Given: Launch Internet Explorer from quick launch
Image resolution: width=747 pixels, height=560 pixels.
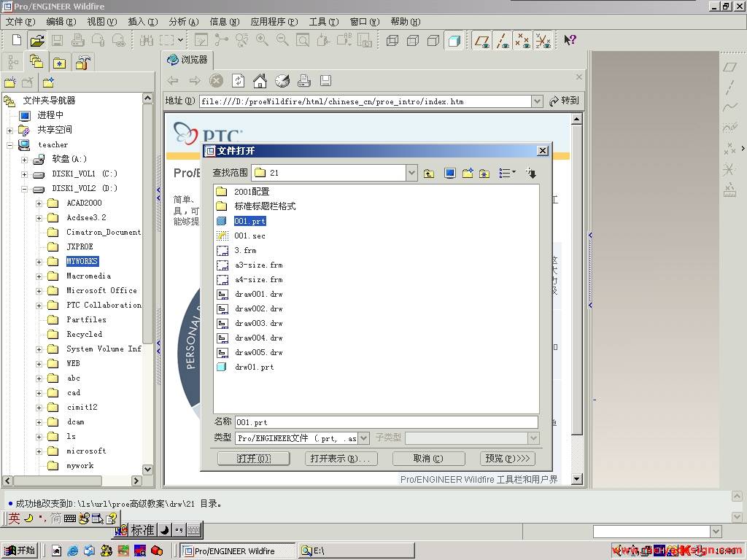Looking at the screenshot, I should [x=73, y=551].
